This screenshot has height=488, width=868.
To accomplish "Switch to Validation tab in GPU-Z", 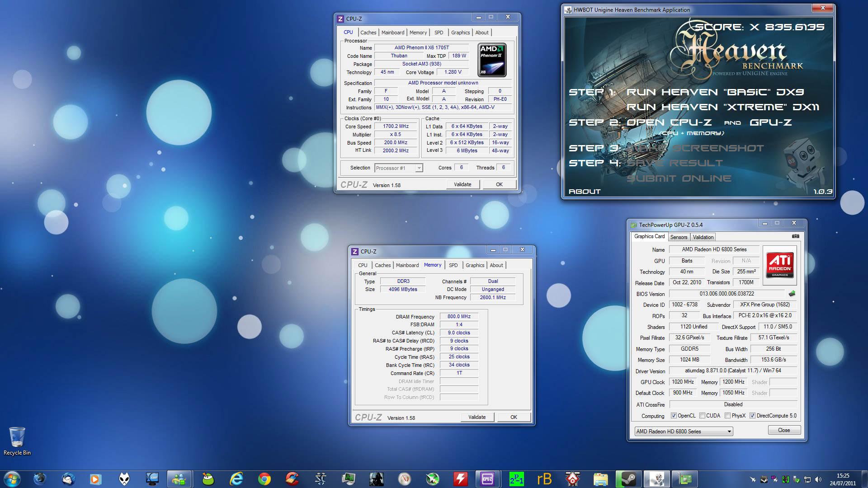I will (703, 237).
